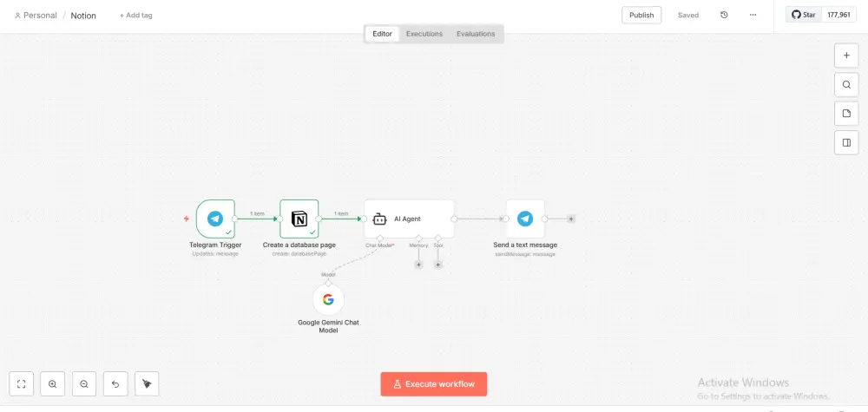868x412 pixels.
Task: Toggle the side panel icon
Action: coord(846,142)
